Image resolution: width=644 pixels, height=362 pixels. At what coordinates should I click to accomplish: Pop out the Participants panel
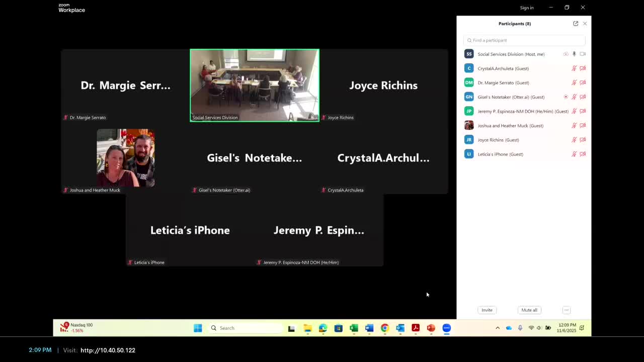coord(576,24)
